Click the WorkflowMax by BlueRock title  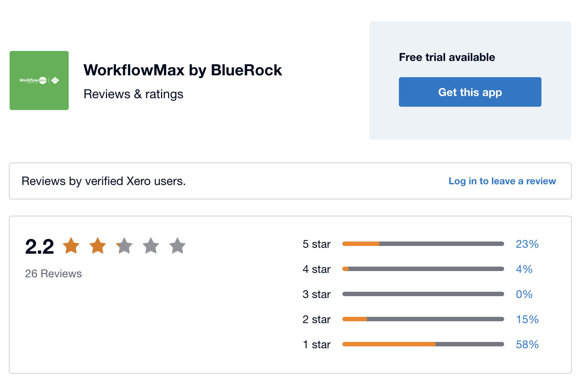(183, 70)
